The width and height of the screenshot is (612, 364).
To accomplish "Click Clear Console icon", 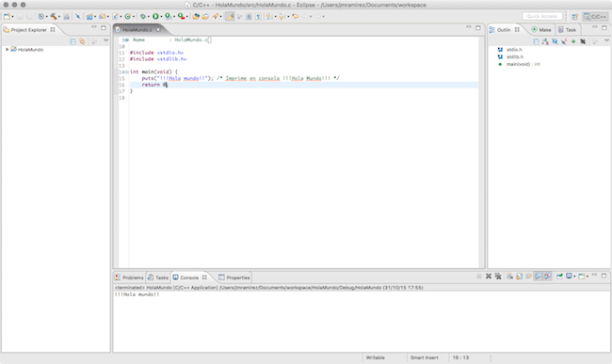I will tap(510, 276).
